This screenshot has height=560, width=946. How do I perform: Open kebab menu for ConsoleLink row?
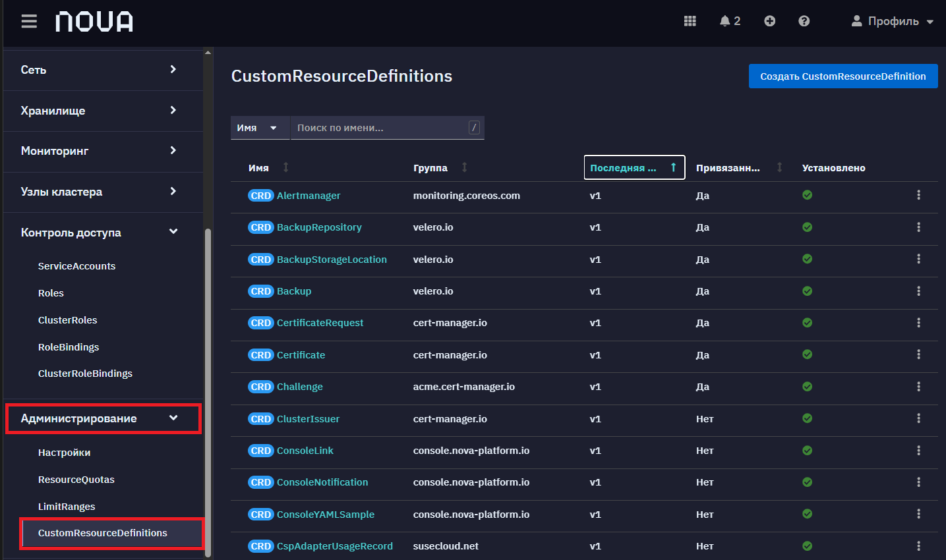pyautogui.click(x=918, y=451)
